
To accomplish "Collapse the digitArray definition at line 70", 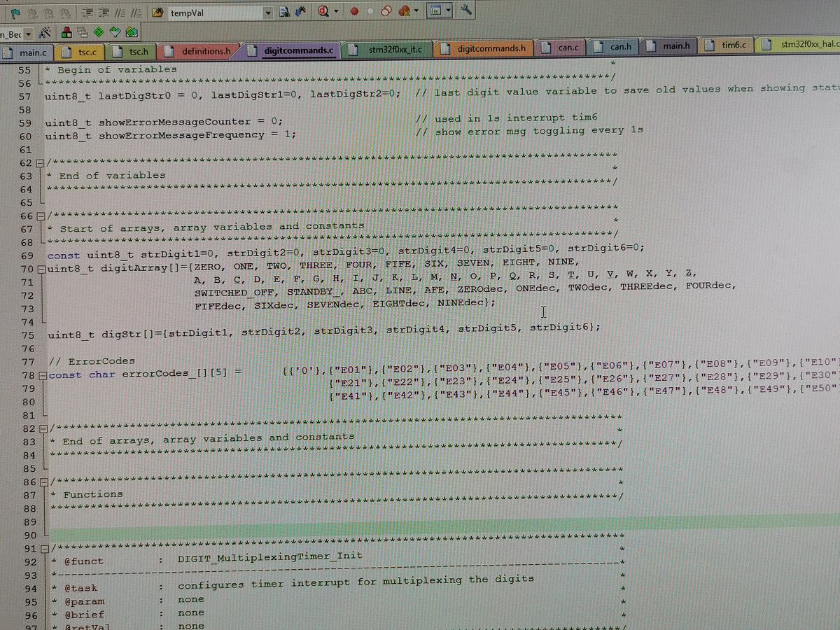I will click(41, 269).
